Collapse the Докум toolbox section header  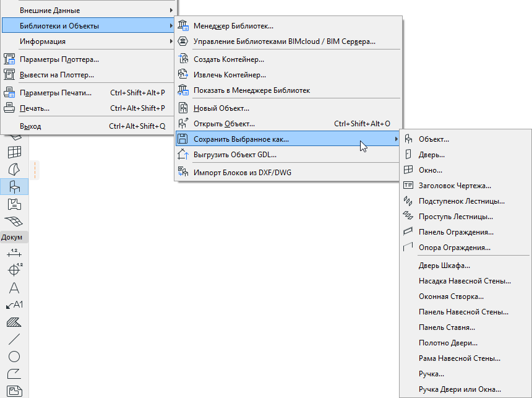pos(14,237)
